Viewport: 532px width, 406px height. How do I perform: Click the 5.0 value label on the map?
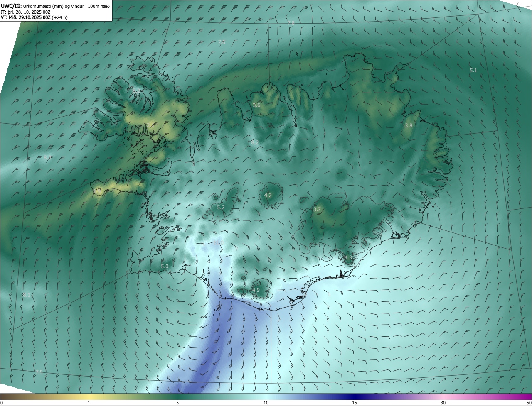(x=165, y=267)
